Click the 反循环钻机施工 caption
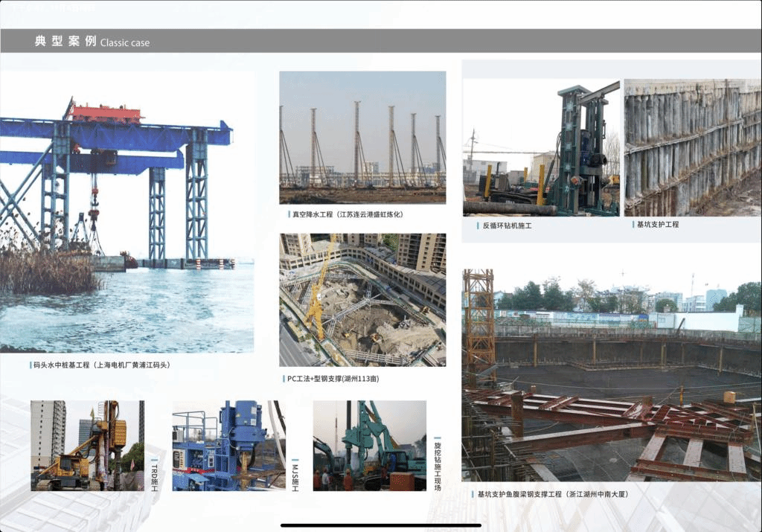 508,225
